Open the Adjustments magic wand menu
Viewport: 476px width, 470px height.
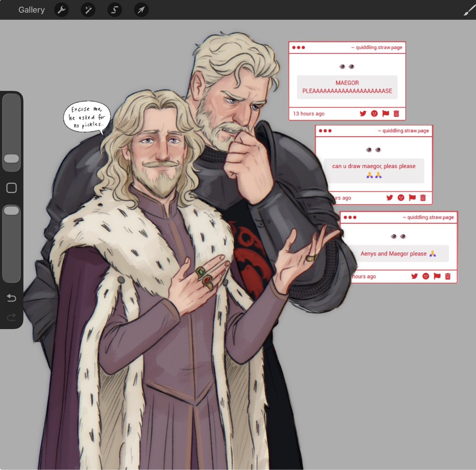point(88,10)
